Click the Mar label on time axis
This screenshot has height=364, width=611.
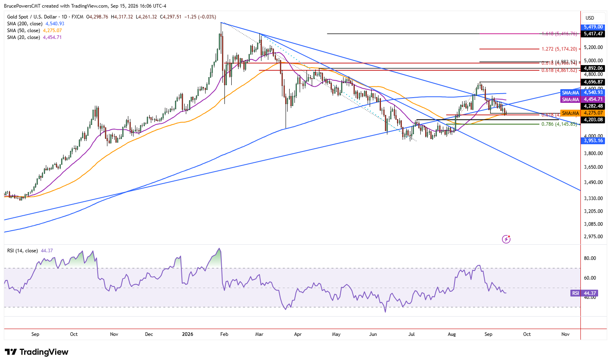(259, 334)
